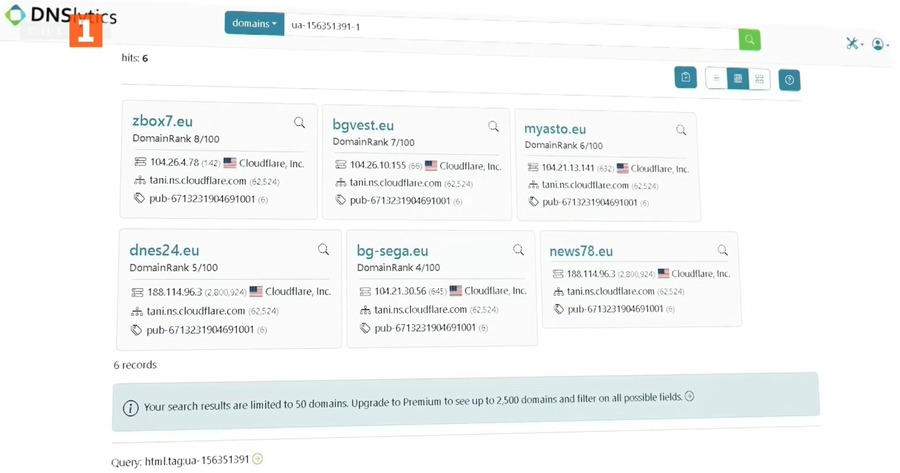Click the clipboard copy results icon
Screen dimensions: 900x473
[685, 77]
